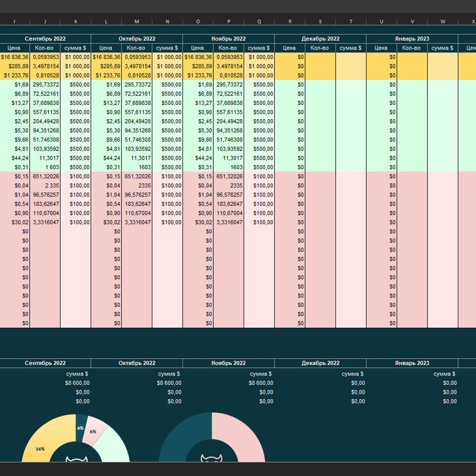Viewport: 476px width, 476px height.
Task: Click the 4% dark teal donut segment
Action: point(81,428)
